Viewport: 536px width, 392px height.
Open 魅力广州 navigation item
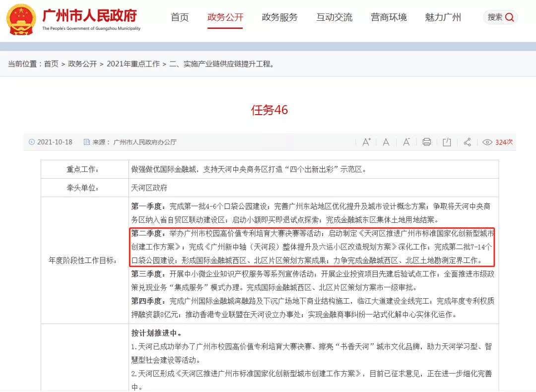point(443,17)
